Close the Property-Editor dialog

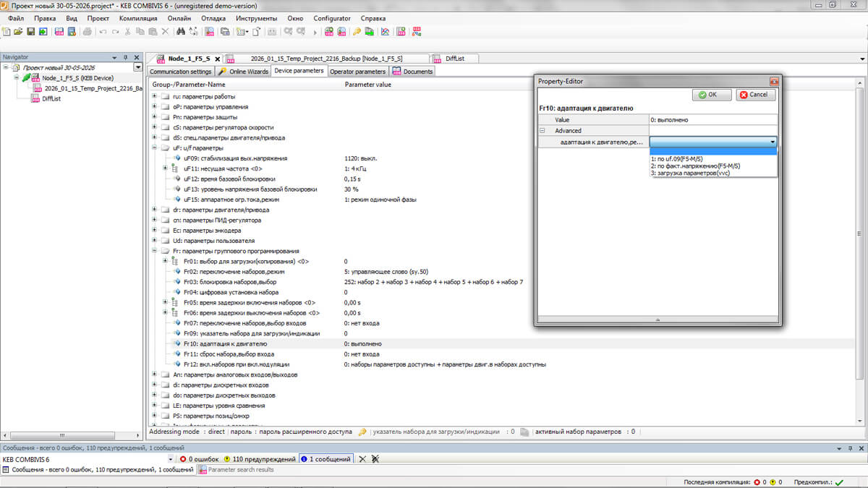pyautogui.click(x=773, y=82)
